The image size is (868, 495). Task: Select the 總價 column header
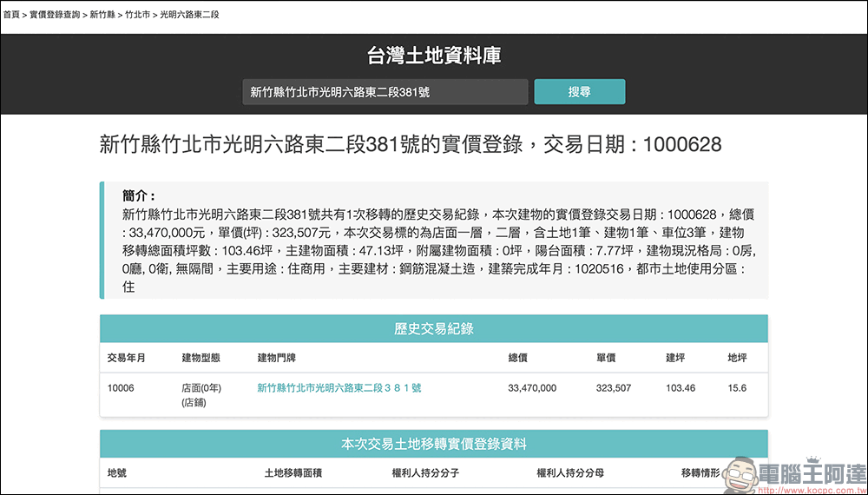518,358
